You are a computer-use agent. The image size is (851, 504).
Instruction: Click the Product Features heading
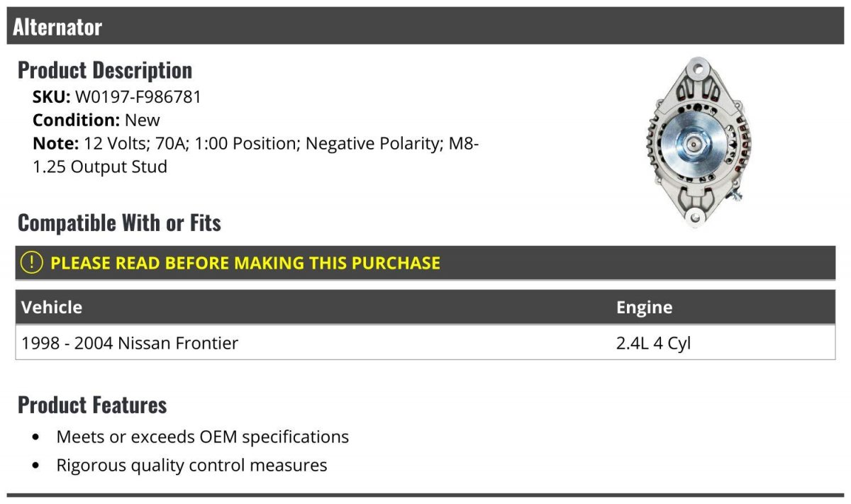92,405
